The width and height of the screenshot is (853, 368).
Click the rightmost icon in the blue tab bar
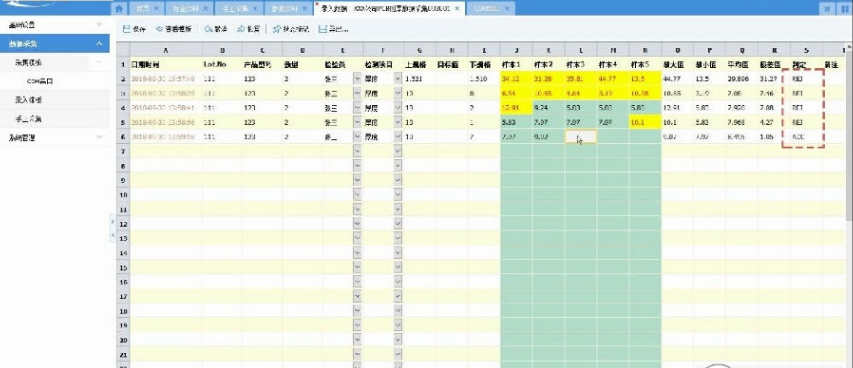(x=844, y=8)
